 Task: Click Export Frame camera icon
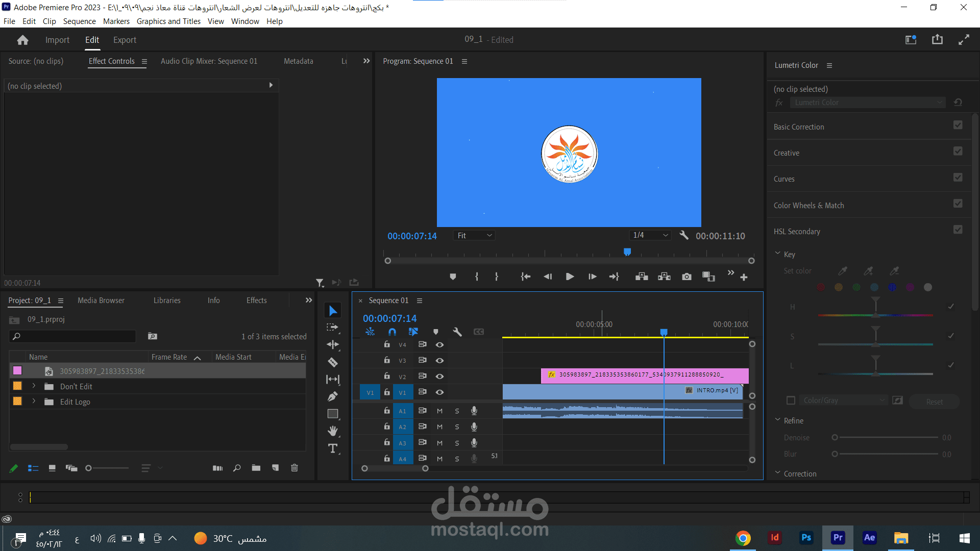click(687, 277)
